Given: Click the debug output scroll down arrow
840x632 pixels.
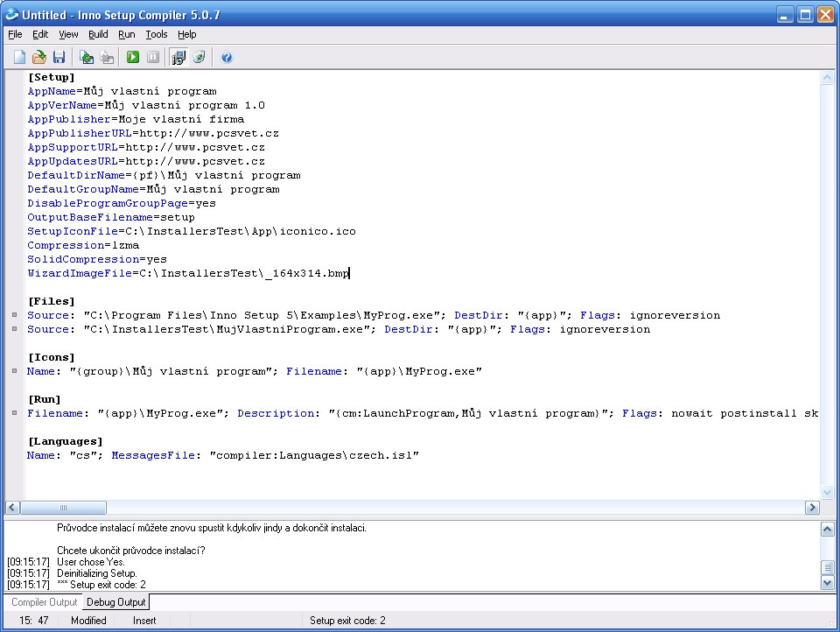Looking at the screenshot, I should (827, 583).
